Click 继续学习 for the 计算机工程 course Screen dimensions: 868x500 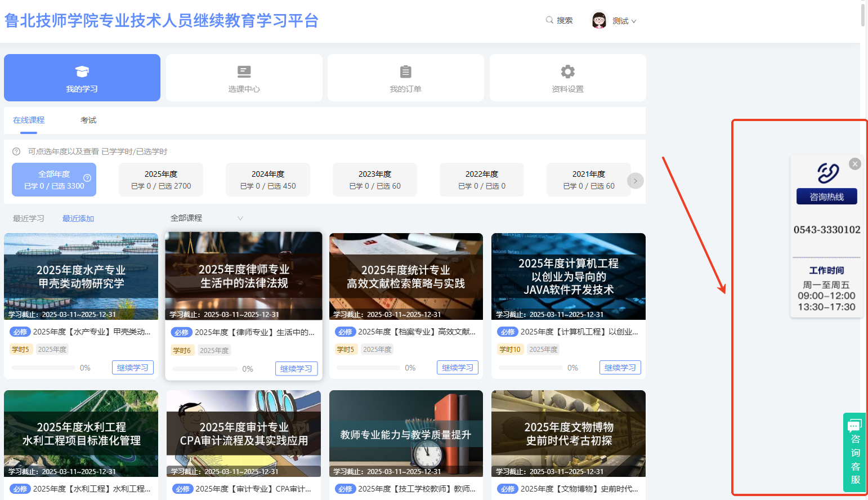pyautogui.click(x=620, y=368)
